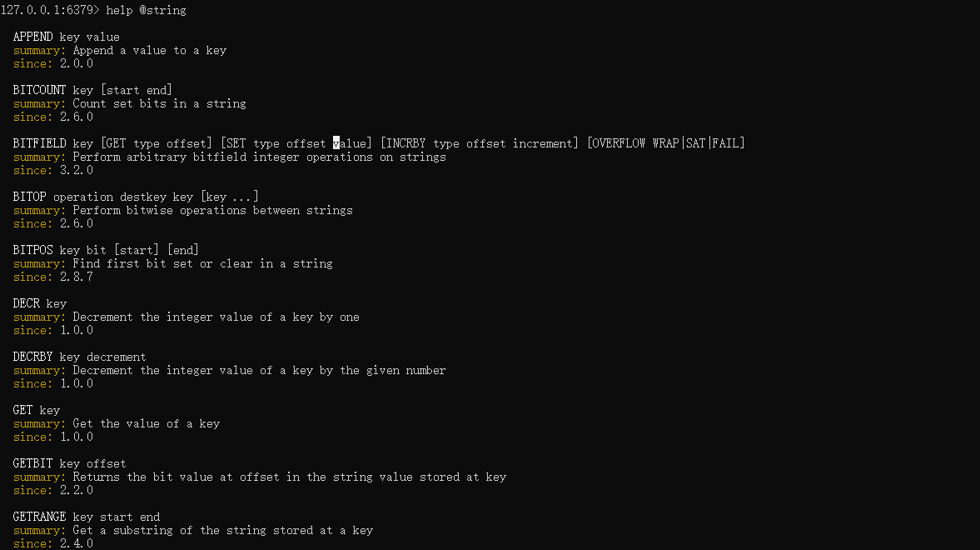The height and width of the screenshot is (550, 980).
Task: Click the 'since: 2.8.7' version line
Action: point(53,277)
